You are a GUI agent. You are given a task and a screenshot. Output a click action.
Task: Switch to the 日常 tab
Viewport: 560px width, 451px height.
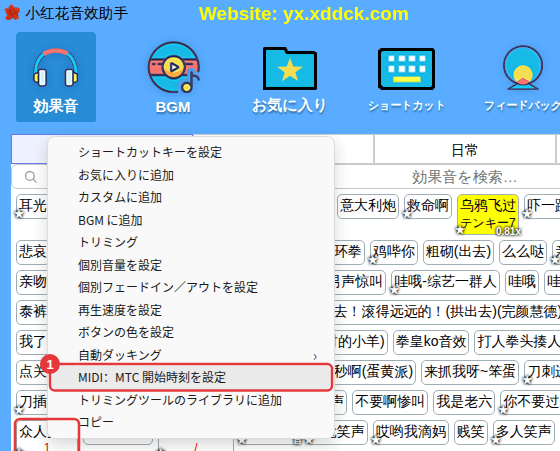tap(464, 150)
